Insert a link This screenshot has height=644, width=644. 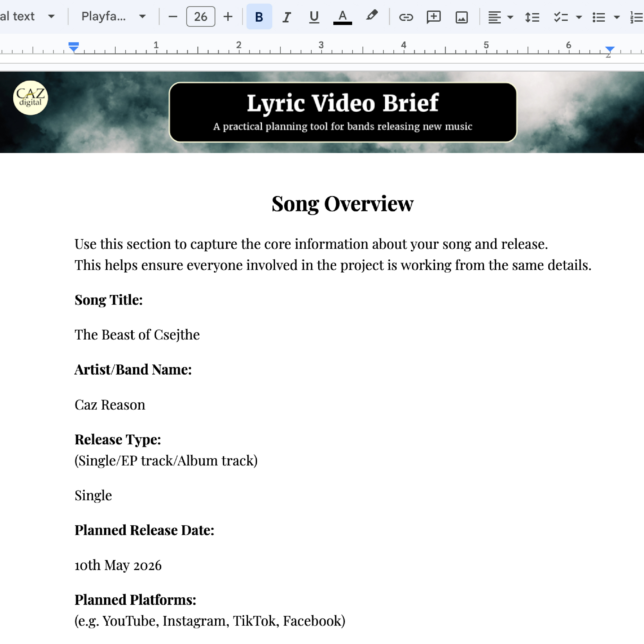click(x=406, y=17)
